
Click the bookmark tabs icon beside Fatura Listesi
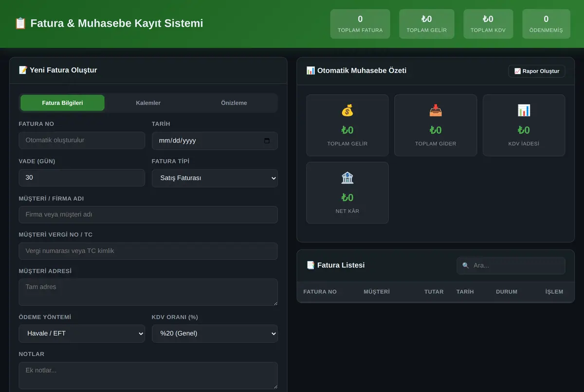[x=310, y=265]
